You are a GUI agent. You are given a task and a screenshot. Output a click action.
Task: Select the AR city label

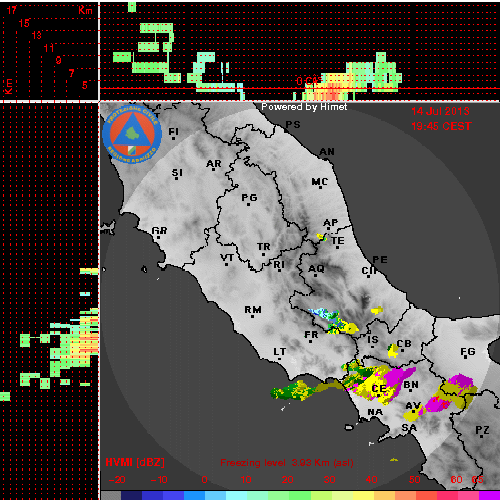click(x=214, y=164)
